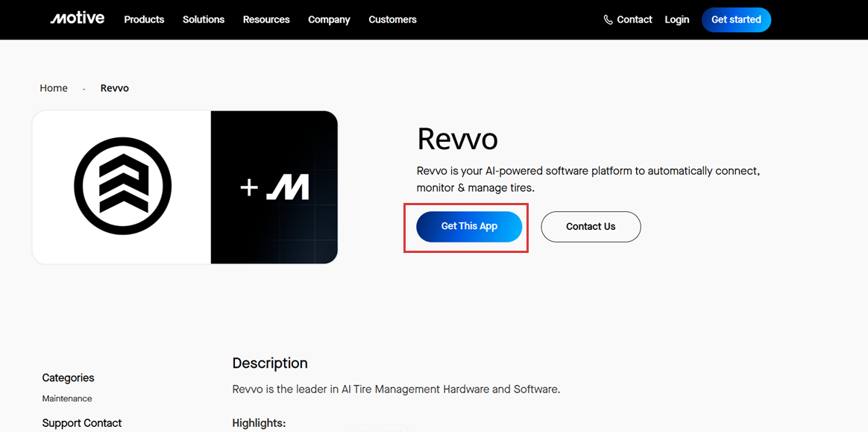
Task: Click the AI Tire Management description sentence
Action: point(397,389)
